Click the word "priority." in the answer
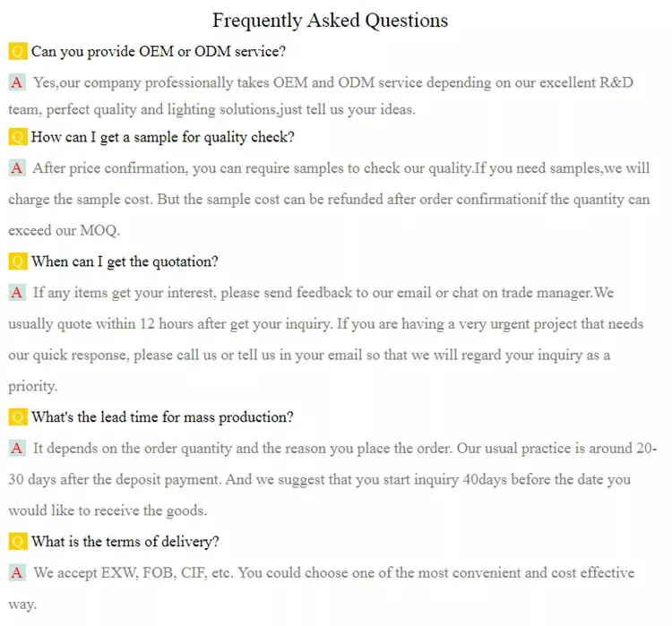This screenshot has height=626, width=672. [33, 387]
